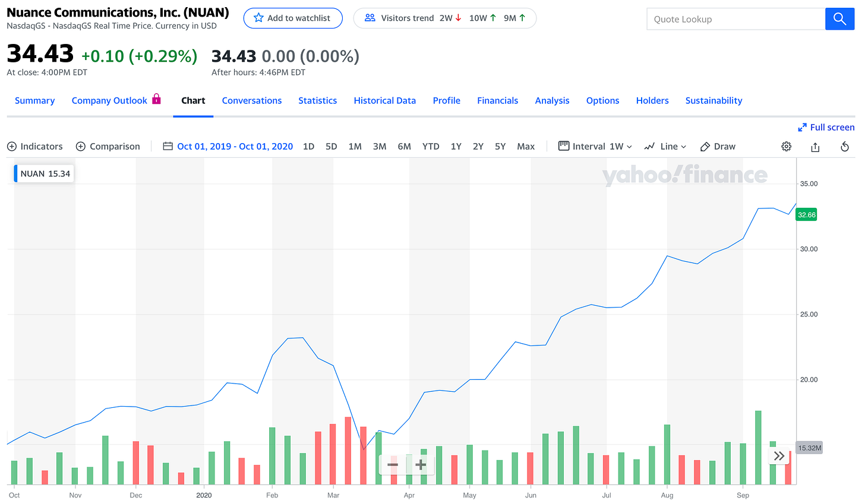Screen dimensions: 865x504
Task: Open the date range picker
Action: (228, 147)
